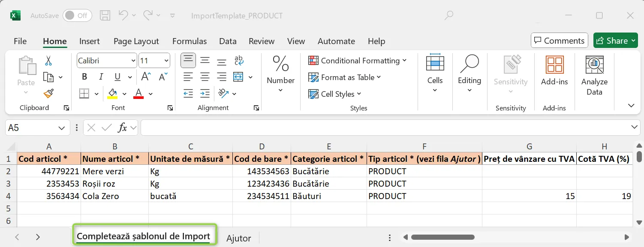Expand the Cell Styles gallery

pos(335,94)
